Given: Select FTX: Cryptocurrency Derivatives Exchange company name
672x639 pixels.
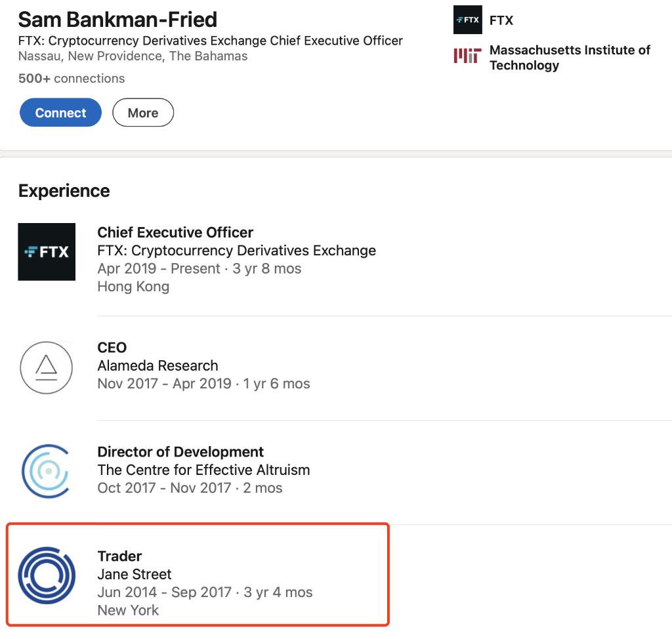Looking at the screenshot, I should (236, 250).
